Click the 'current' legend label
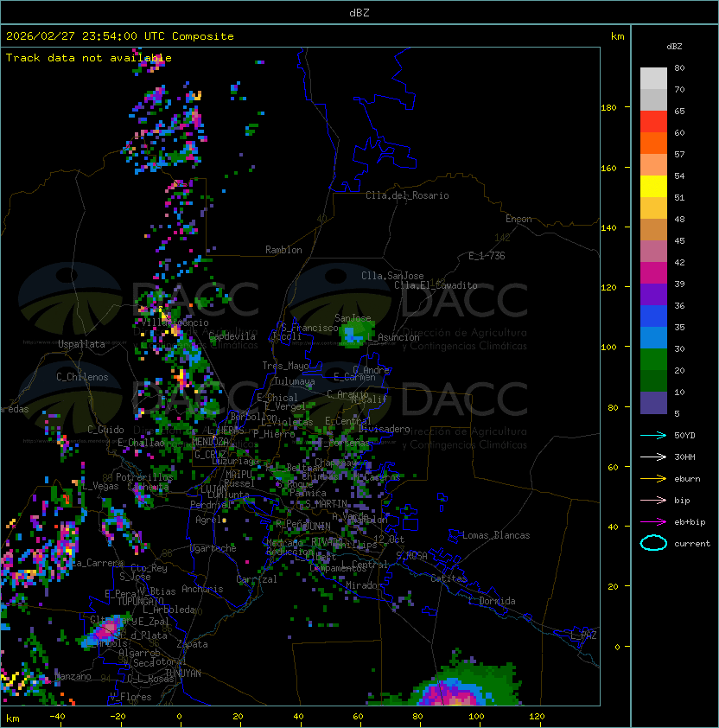The height and width of the screenshot is (728, 719). pyautogui.click(x=692, y=543)
